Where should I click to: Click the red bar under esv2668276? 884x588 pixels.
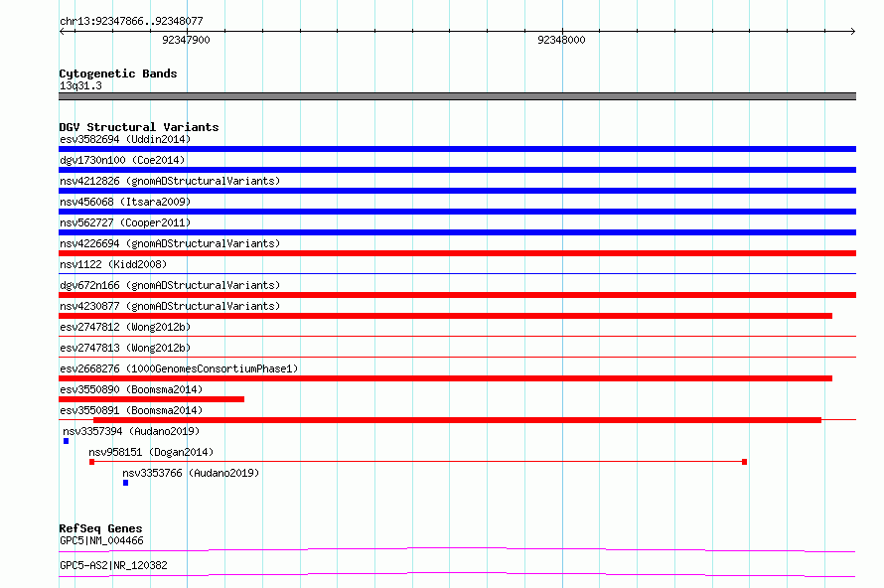(445, 378)
